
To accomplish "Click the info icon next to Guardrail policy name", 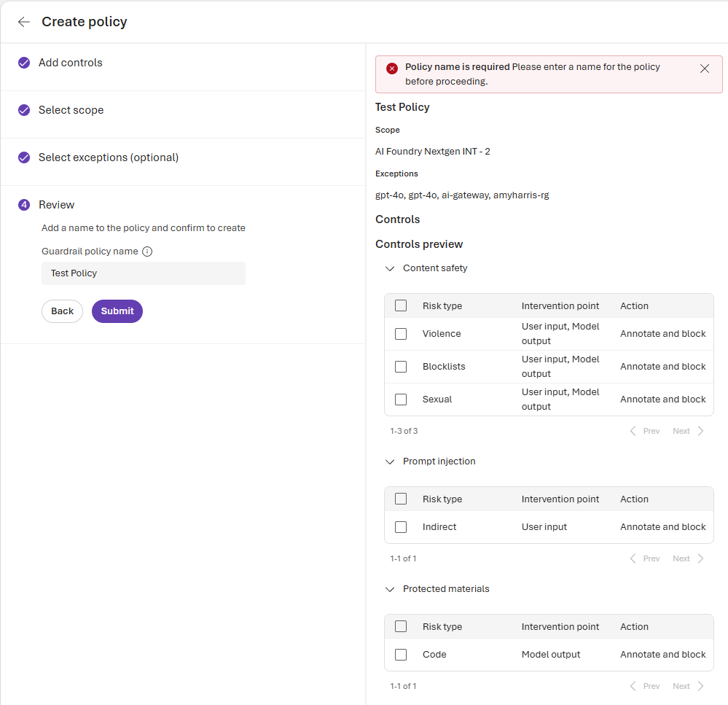I will [147, 252].
